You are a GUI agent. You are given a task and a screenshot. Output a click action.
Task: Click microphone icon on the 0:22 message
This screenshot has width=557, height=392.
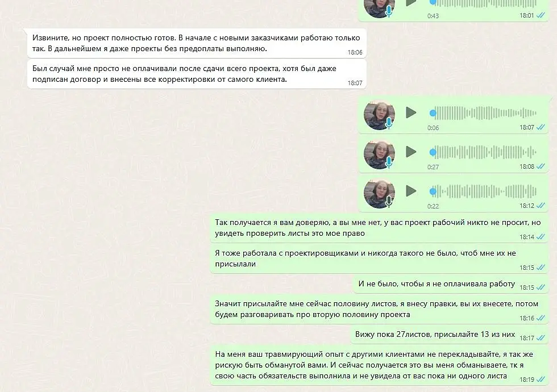pyautogui.click(x=389, y=201)
